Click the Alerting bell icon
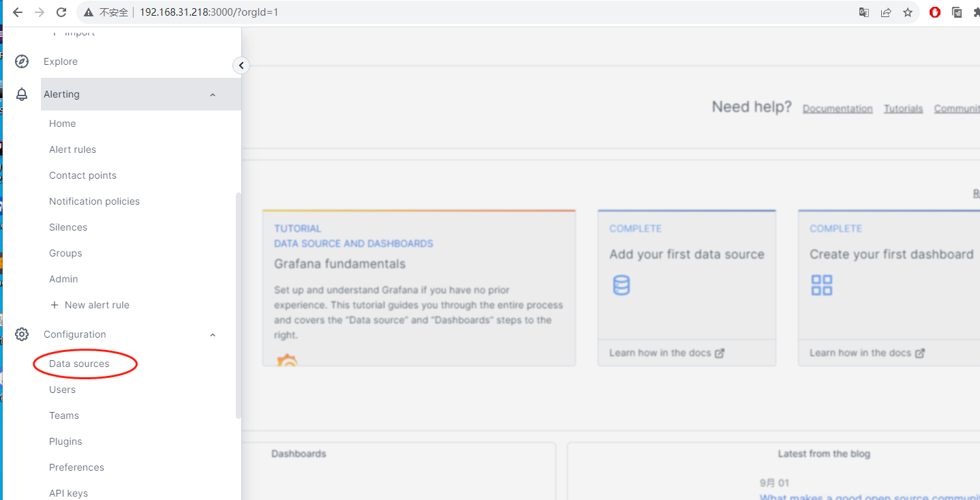The height and width of the screenshot is (500, 980). pos(22,94)
